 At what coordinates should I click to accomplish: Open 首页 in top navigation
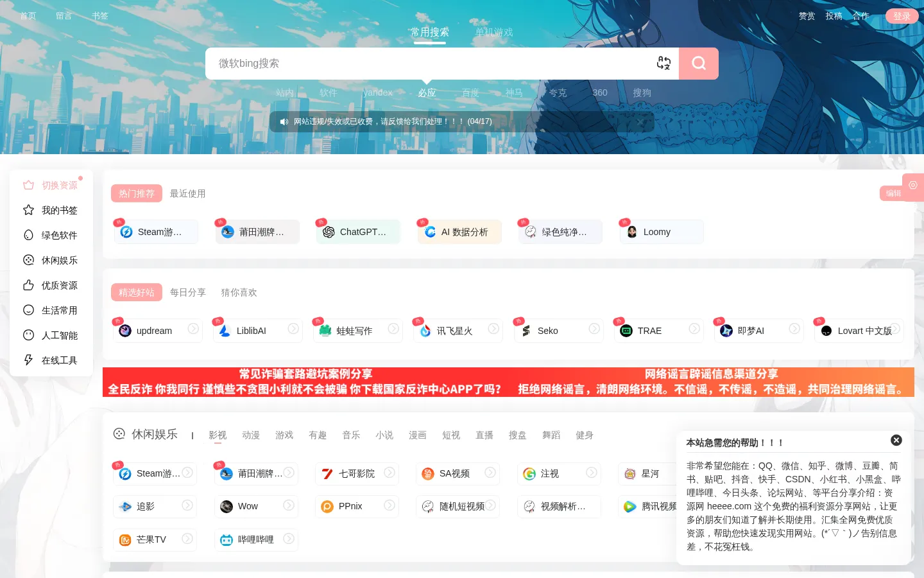point(28,16)
